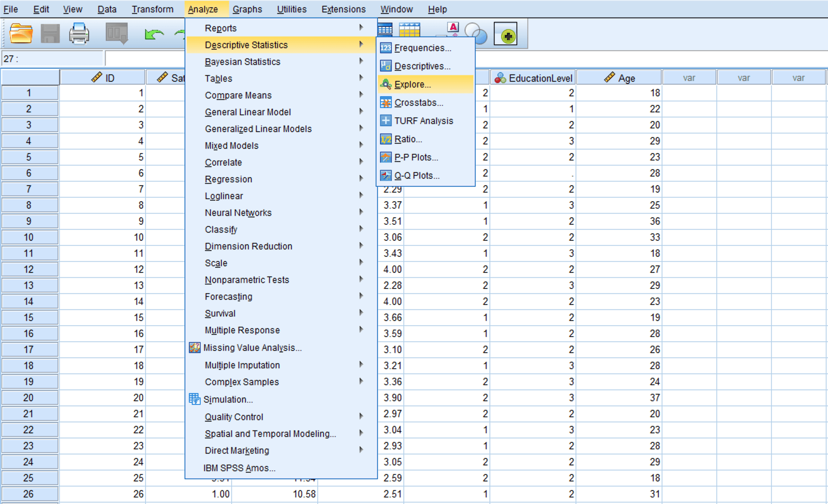Screen dimensions: 828x504
Task: Open Frequencies from Descriptive Statistics submenu
Action: pos(422,48)
